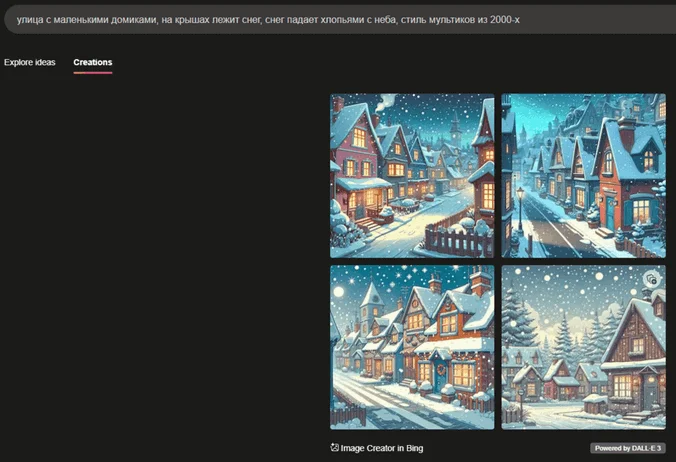
Task: Open the top-right generated image thumbnail
Action: tap(583, 176)
